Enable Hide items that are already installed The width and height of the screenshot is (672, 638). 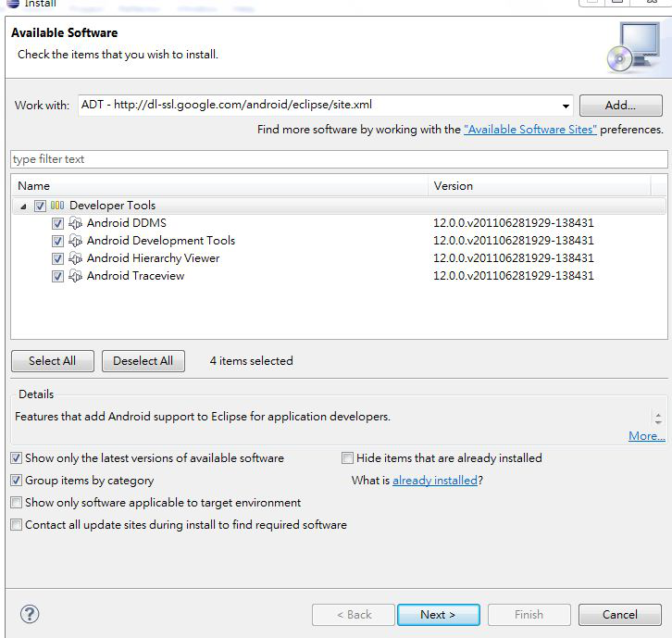348,458
